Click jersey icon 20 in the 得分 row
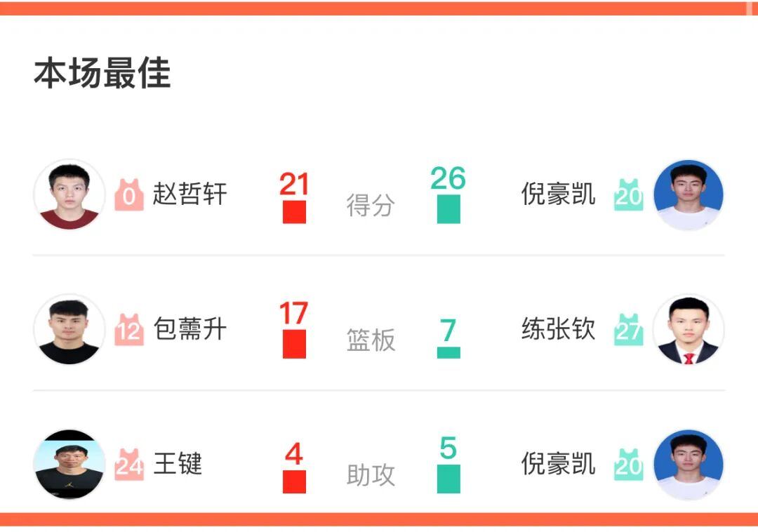 point(629,195)
